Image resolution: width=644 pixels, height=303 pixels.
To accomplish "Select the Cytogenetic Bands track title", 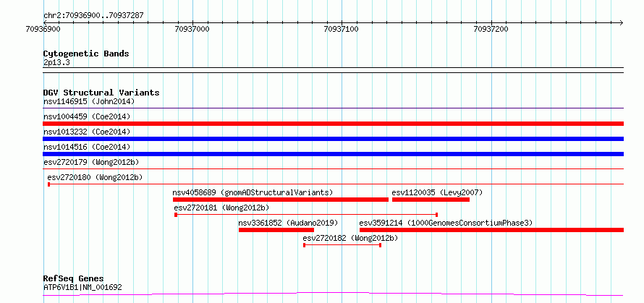I will click(86, 54).
